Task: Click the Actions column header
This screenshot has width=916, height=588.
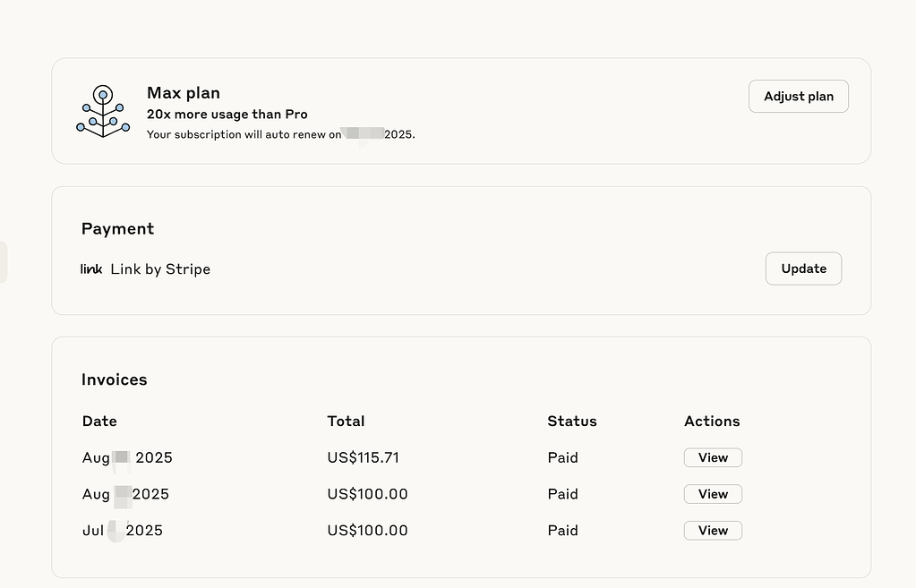Action: pyautogui.click(x=712, y=421)
